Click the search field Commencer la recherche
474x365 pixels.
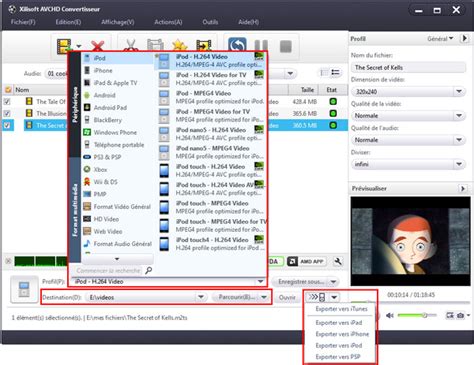coord(108,270)
